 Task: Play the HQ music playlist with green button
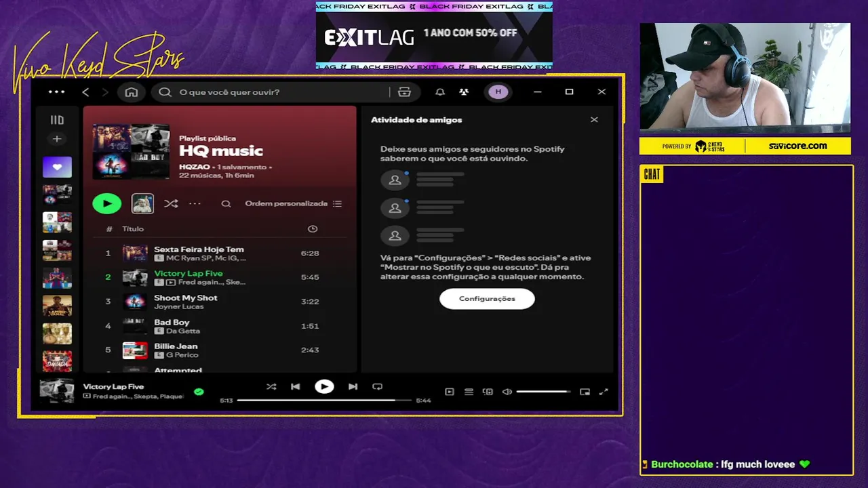(107, 203)
